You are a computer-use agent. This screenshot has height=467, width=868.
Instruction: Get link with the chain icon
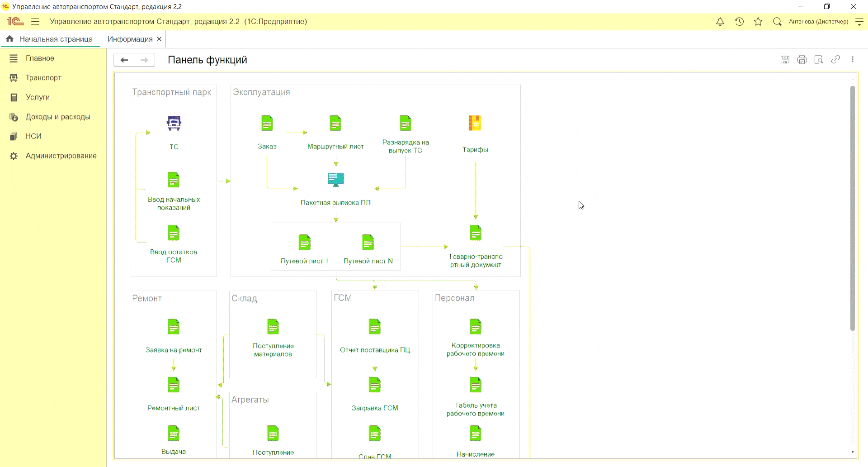coord(835,60)
